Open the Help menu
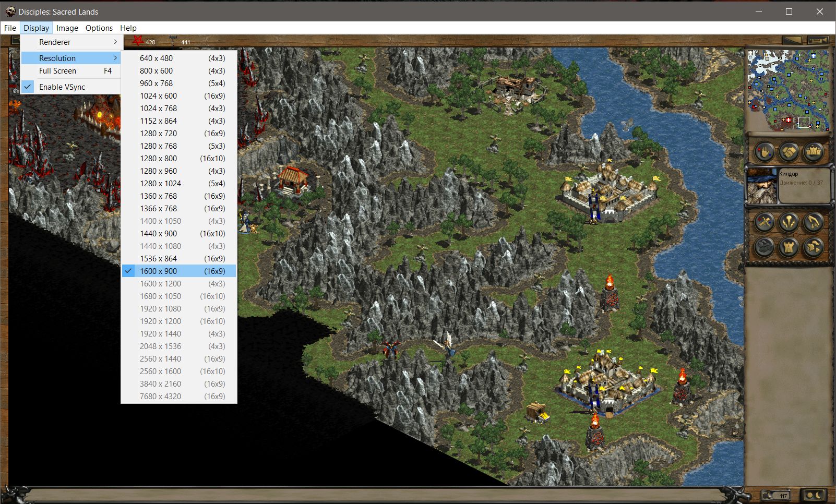 pyautogui.click(x=128, y=28)
